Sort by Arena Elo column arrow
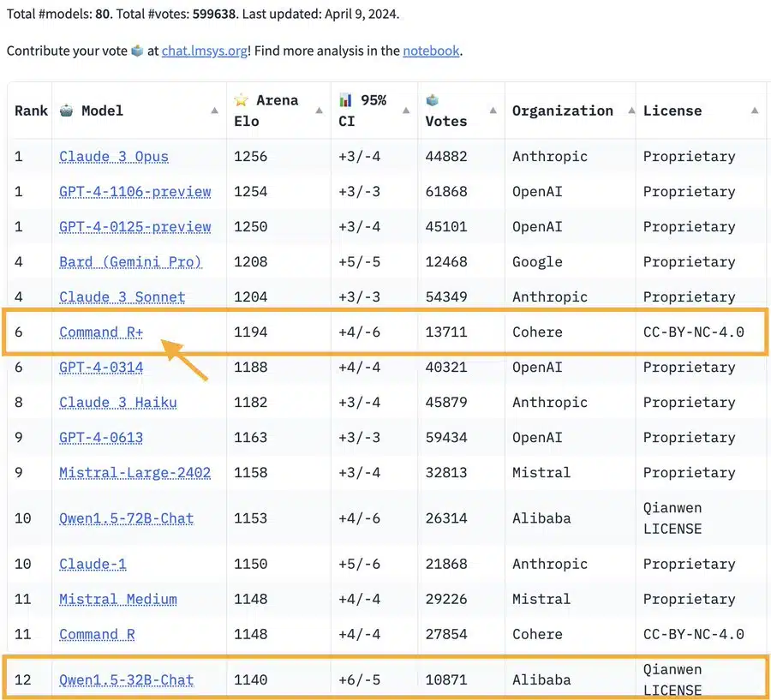 coord(319,111)
